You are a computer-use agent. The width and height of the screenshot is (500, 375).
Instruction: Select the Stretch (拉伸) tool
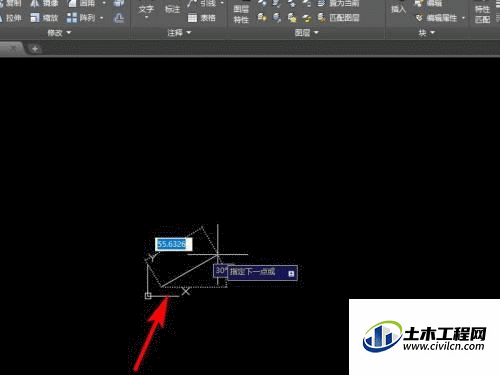click(10, 18)
